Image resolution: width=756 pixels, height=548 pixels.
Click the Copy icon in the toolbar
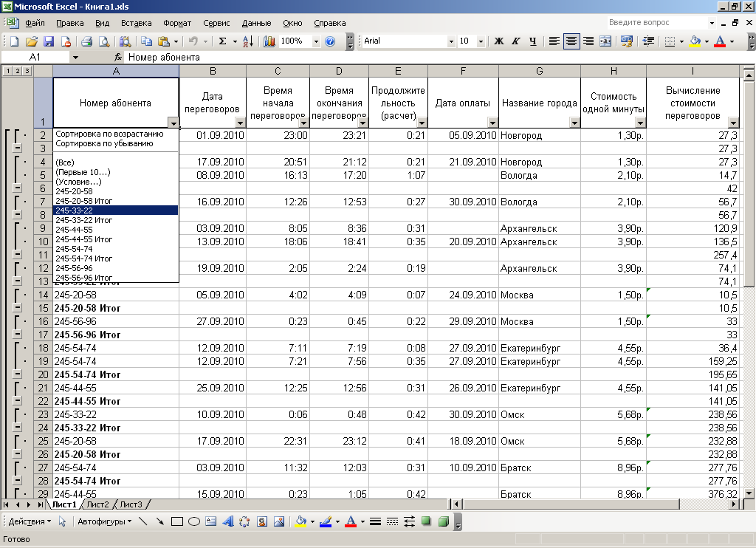pyautogui.click(x=146, y=41)
